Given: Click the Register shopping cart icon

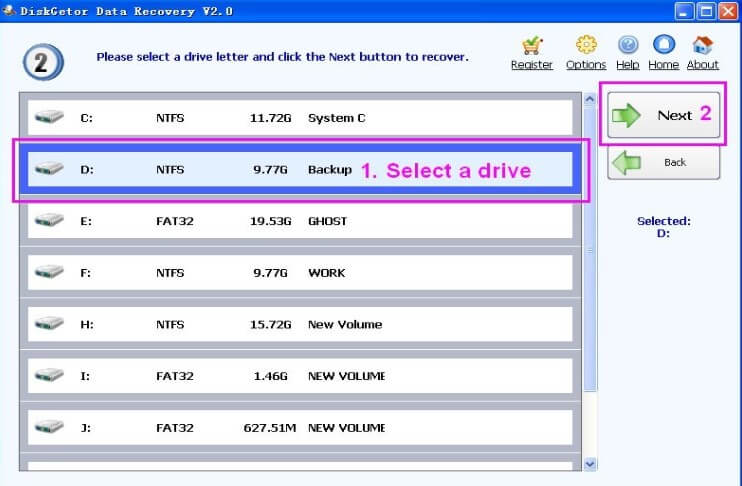Looking at the screenshot, I should click(x=532, y=45).
